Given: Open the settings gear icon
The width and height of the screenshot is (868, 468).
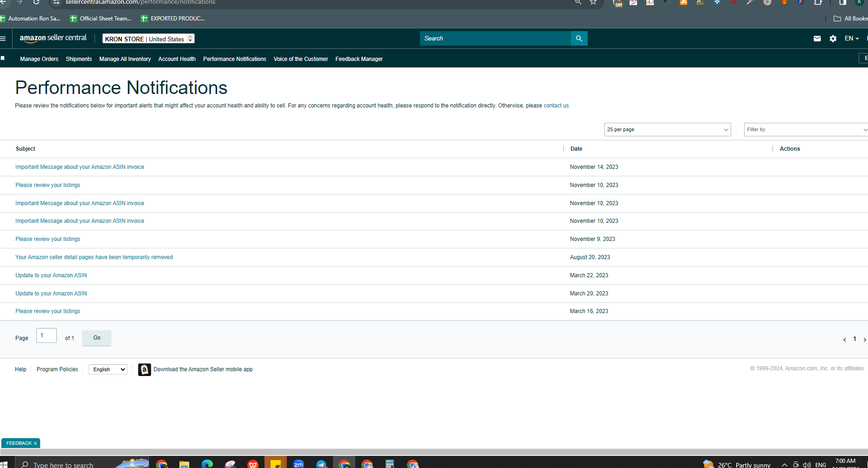Looking at the screenshot, I should (833, 39).
